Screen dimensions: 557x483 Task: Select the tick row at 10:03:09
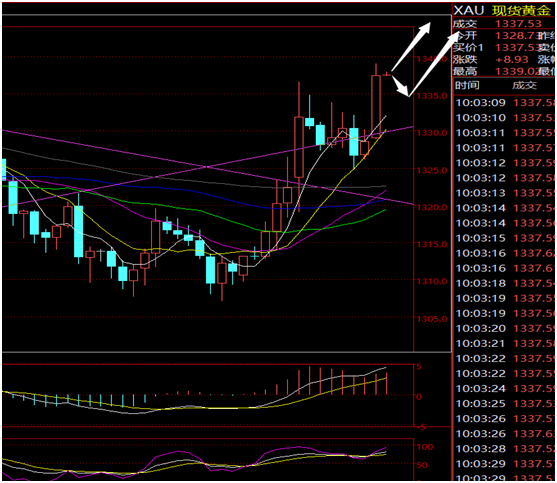tap(505, 103)
